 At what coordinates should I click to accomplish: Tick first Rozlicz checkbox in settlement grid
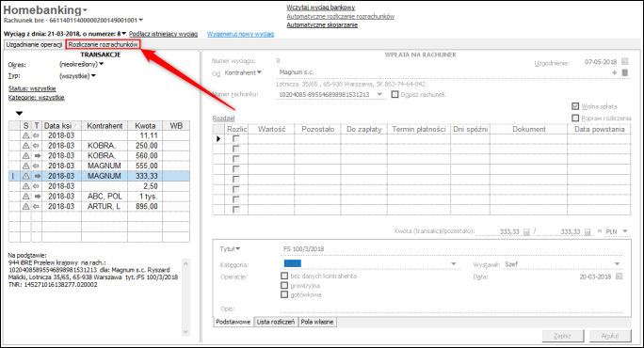[x=235, y=138]
